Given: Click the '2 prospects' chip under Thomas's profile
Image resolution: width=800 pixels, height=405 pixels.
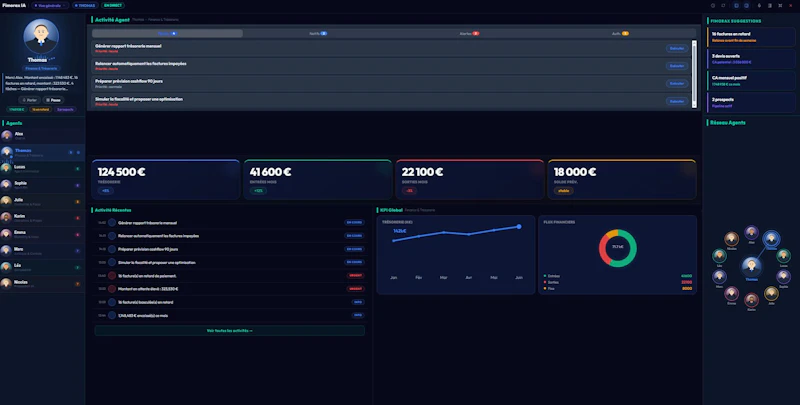Looking at the screenshot, I should pyautogui.click(x=65, y=109).
